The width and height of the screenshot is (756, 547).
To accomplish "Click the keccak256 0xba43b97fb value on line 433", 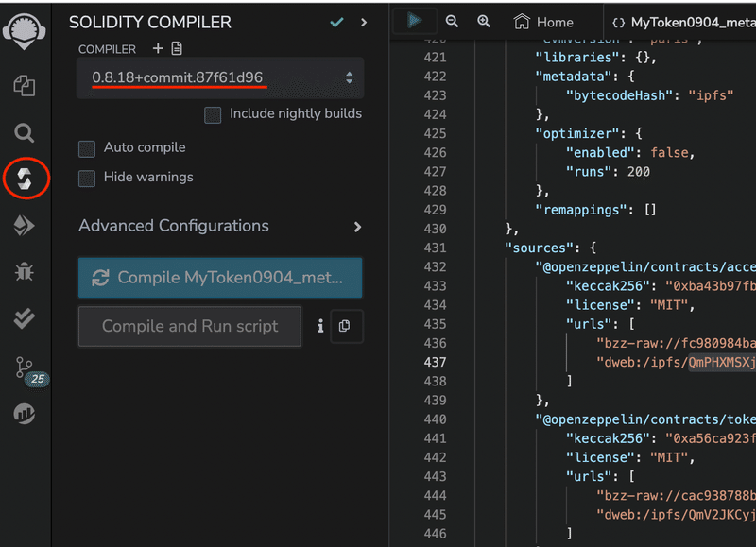I will pos(711,286).
